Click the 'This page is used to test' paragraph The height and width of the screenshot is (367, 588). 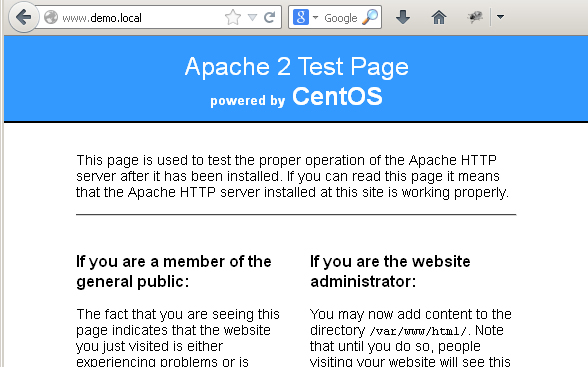tap(292, 176)
